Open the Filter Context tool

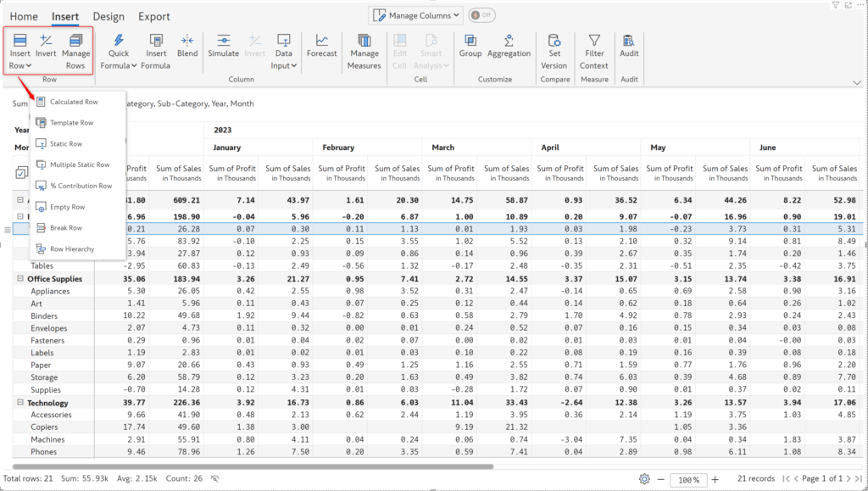coord(594,51)
